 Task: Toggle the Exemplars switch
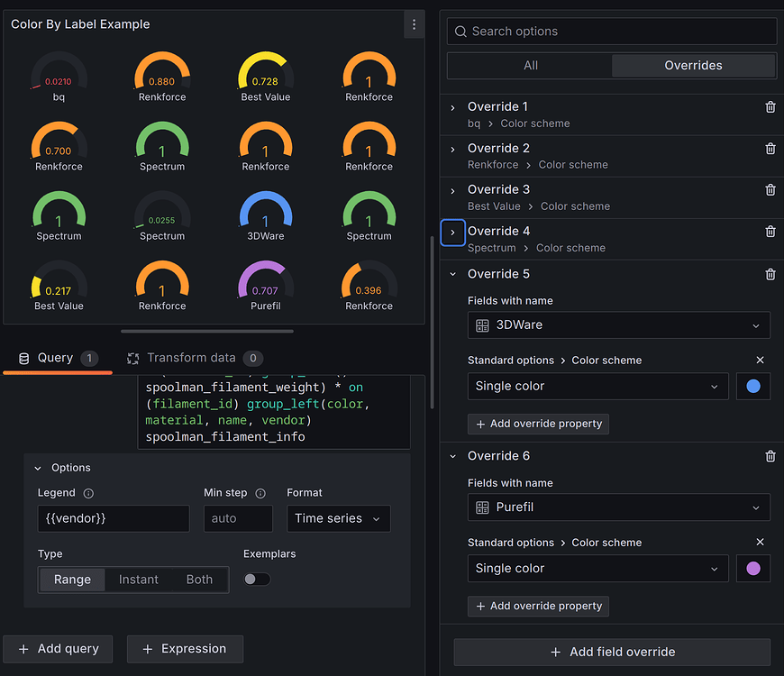[x=257, y=580]
